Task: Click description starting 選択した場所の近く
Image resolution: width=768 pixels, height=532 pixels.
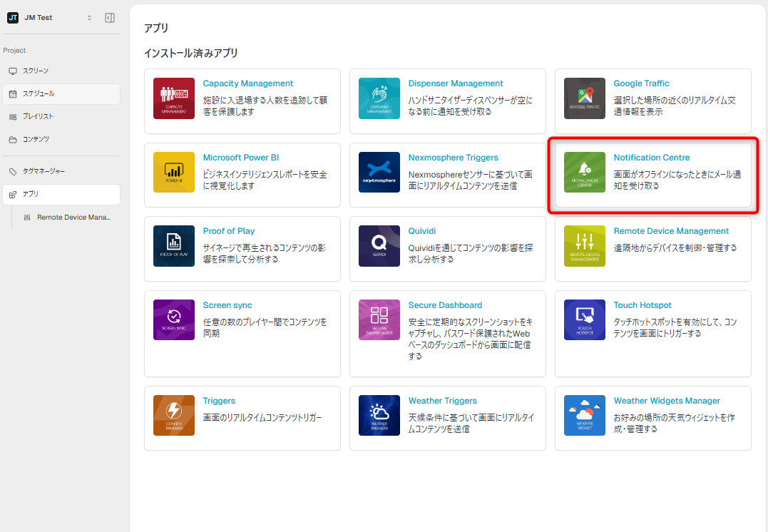Action: point(675,106)
